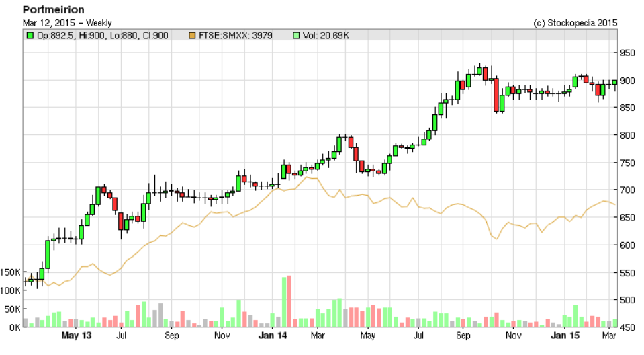Click the 800 price axis label
Image resolution: width=644 pixels, height=355 pixels.
(x=627, y=135)
